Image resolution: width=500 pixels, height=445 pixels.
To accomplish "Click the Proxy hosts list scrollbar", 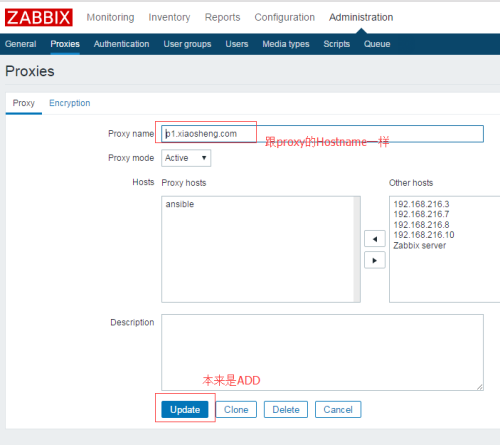I will tap(357, 249).
